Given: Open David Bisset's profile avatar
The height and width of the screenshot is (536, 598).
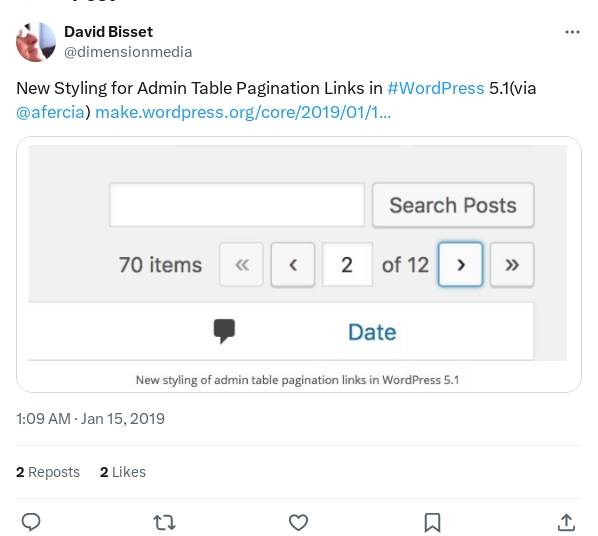Looking at the screenshot, I should (x=36, y=42).
